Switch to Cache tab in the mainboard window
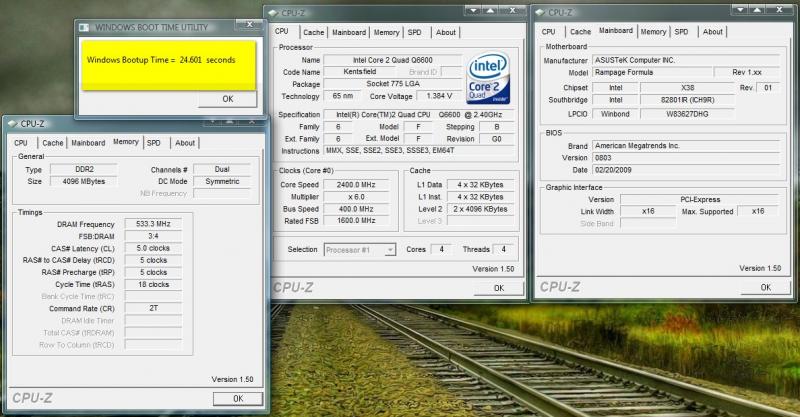Screen dimensions: 800x417 tap(580, 32)
